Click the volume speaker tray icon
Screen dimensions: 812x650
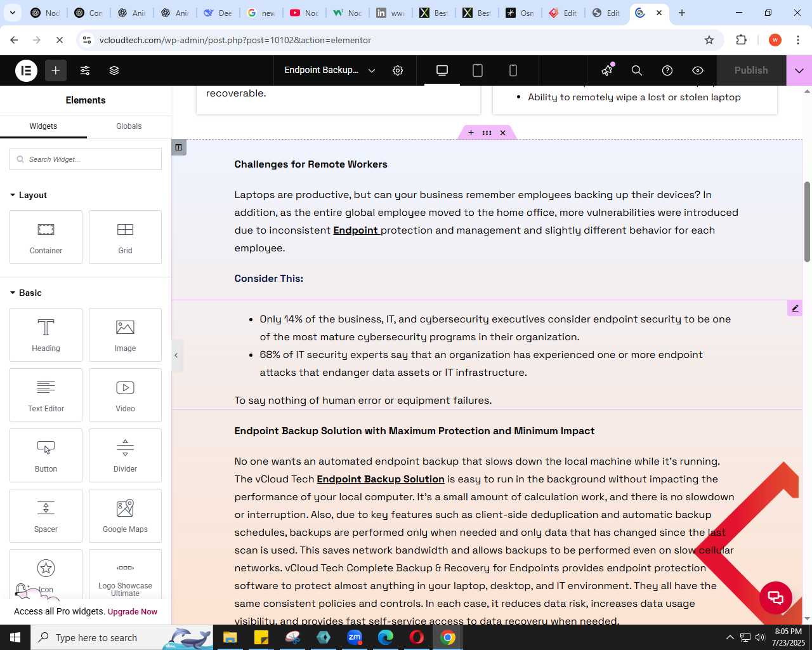coord(760,637)
